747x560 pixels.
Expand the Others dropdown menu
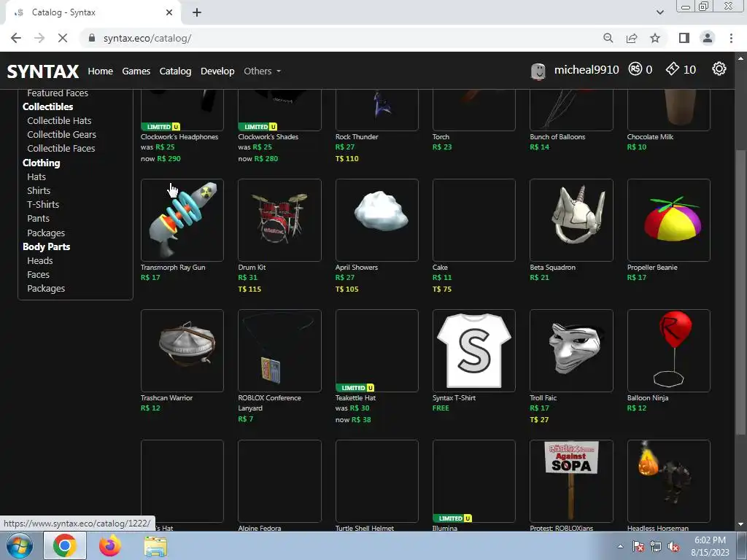pyautogui.click(x=262, y=71)
